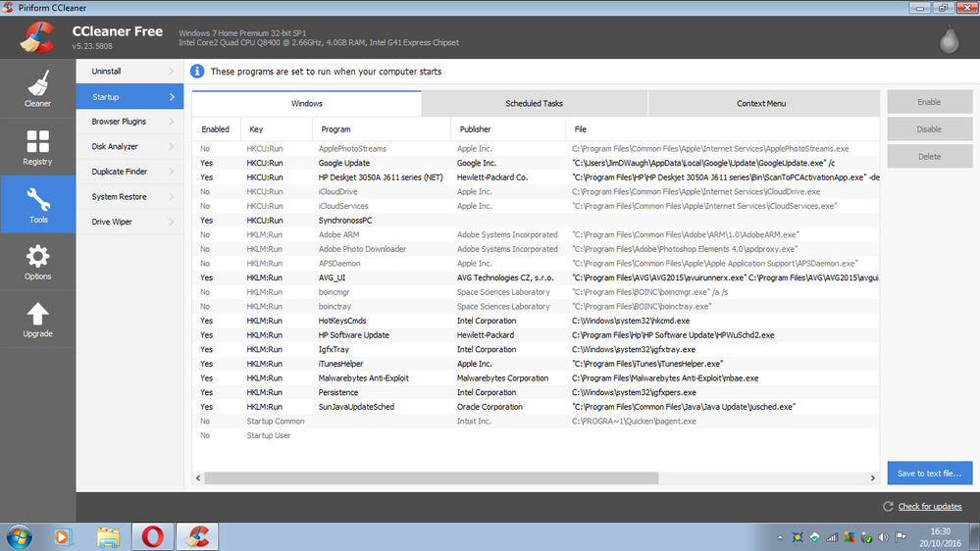Open Uninstall tool
Image resolution: width=980 pixels, height=551 pixels.
[x=130, y=72]
